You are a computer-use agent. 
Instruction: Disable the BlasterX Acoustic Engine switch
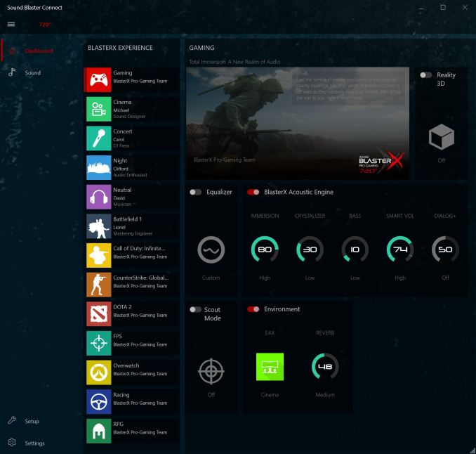coord(253,192)
